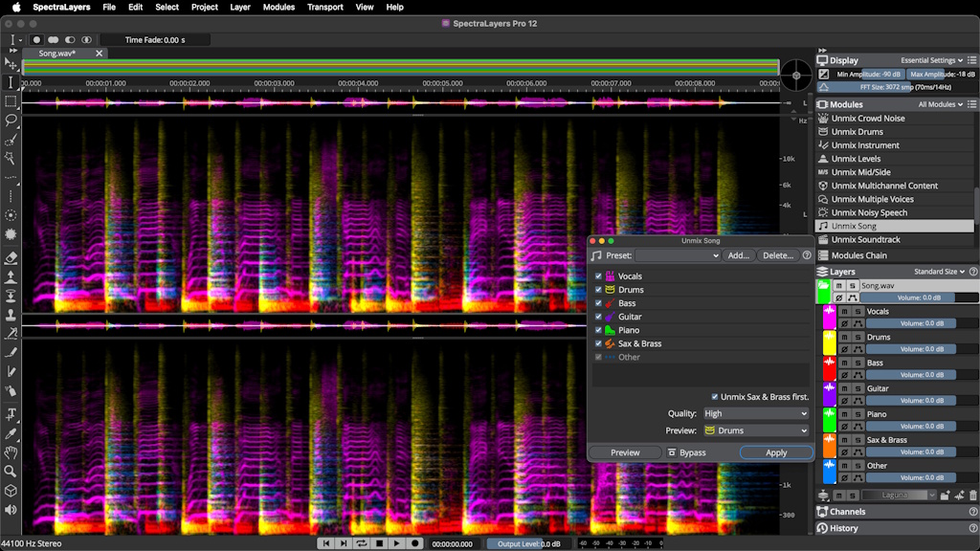This screenshot has width=980, height=551.
Task: Click the trash icon to delete layer
Action: pyautogui.click(x=973, y=495)
